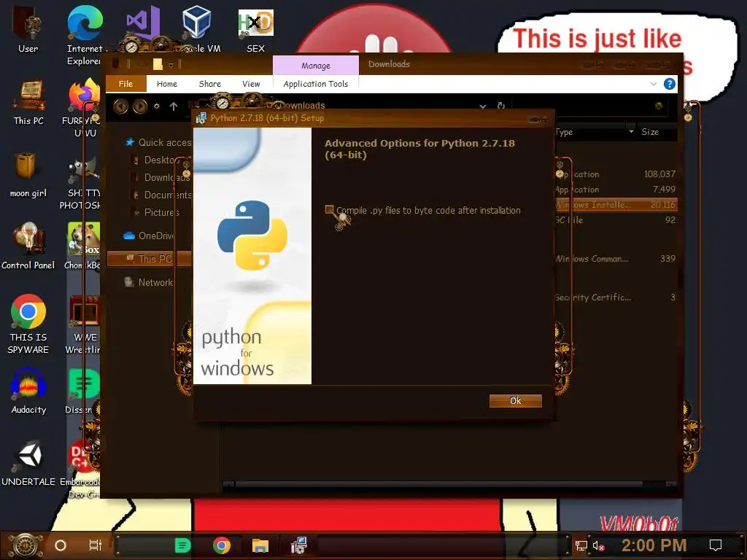Image resolution: width=747 pixels, height=560 pixels.
Task: Open the Firefox desktop icon
Action: [83, 107]
